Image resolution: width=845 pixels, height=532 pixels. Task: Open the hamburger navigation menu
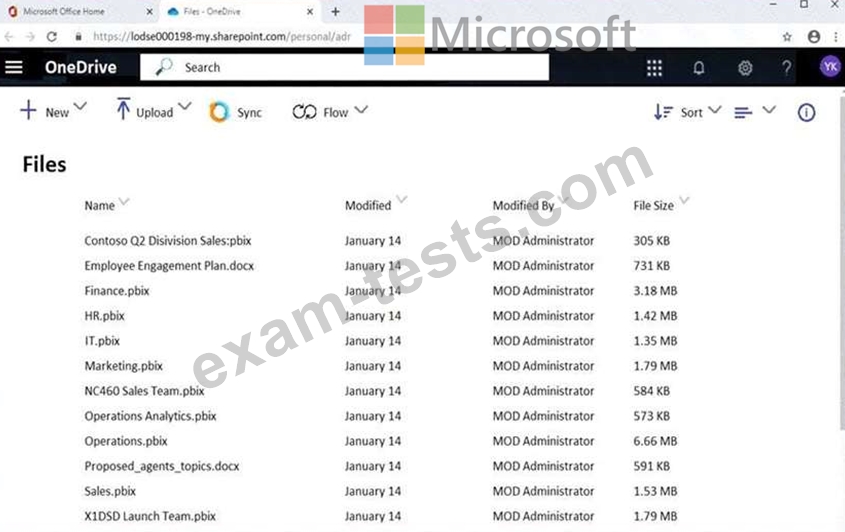(14, 67)
